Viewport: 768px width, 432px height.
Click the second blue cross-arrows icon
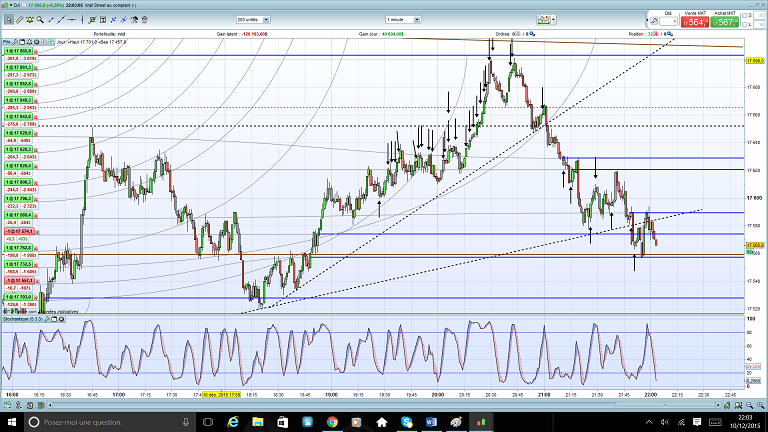point(123,20)
